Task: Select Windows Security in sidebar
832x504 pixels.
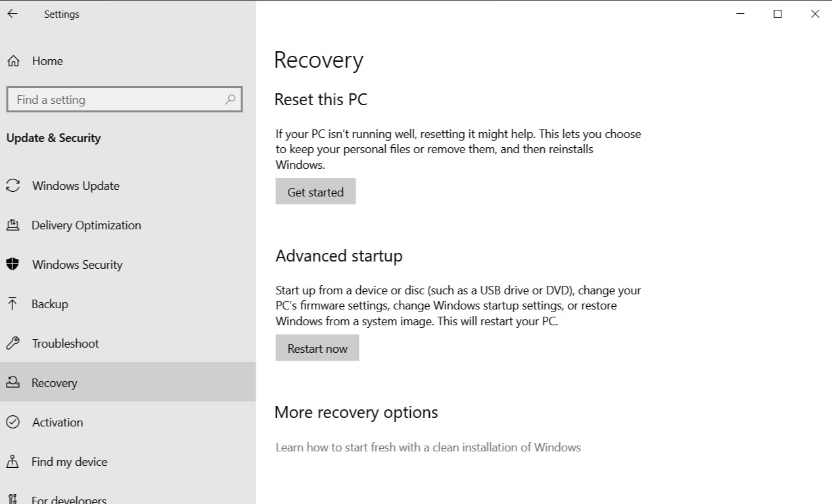Action: [127, 265]
